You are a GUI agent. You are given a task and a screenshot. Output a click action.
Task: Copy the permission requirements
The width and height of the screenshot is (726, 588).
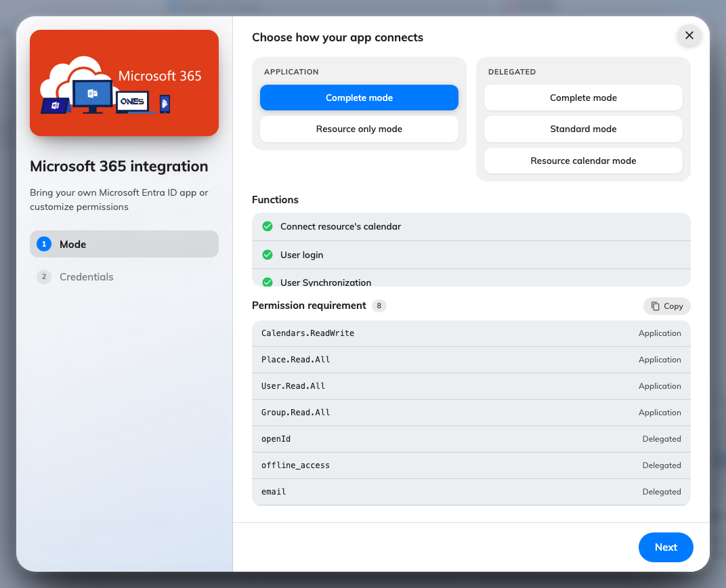666,306
